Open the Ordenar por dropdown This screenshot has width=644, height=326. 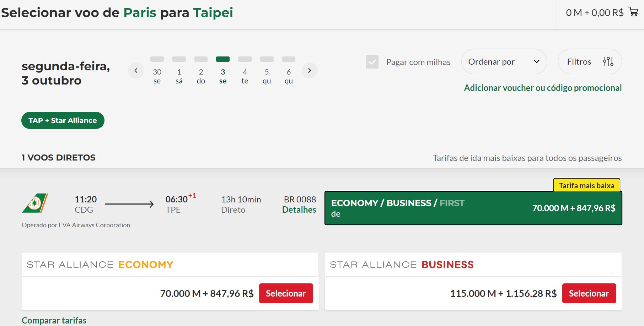pos(504,61)
